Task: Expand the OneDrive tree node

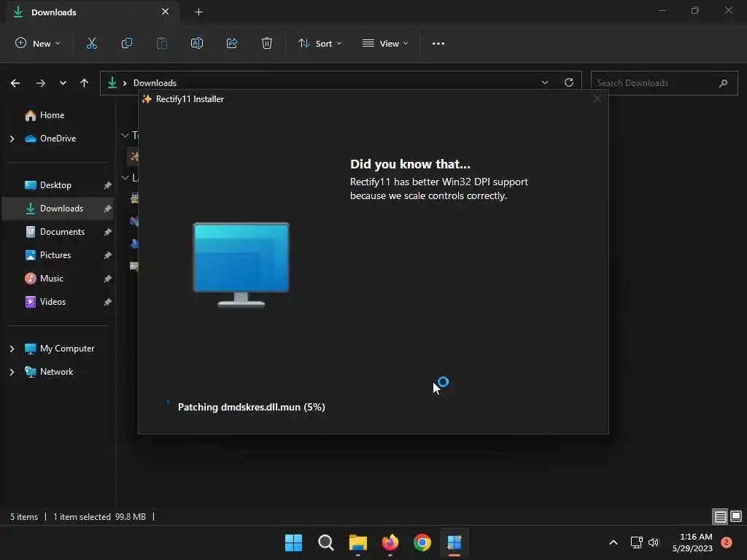Action: (x=12, y=139)
